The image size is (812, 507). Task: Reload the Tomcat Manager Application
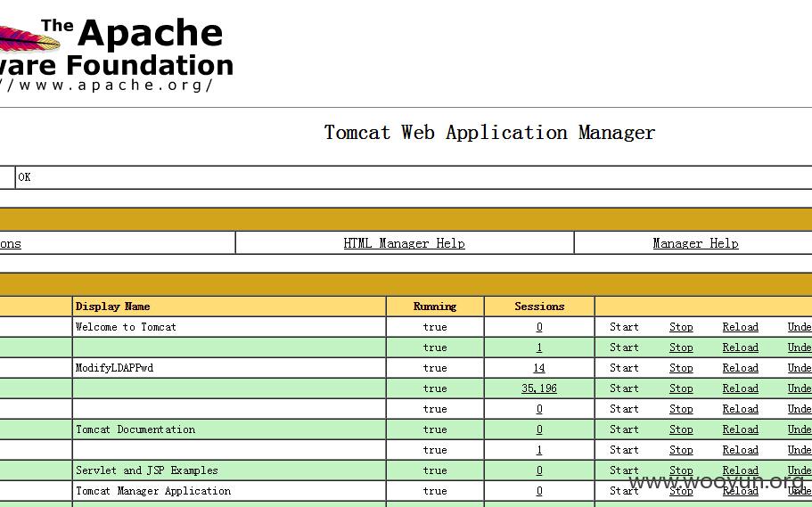[741, 491]
